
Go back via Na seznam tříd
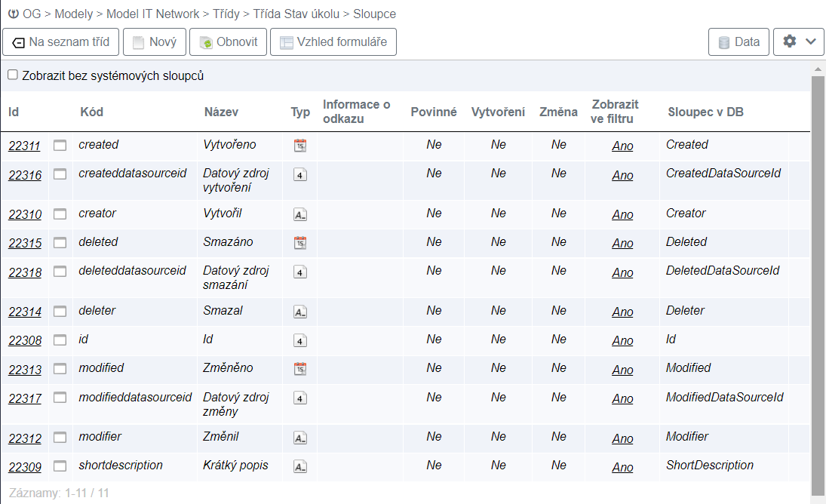point(61,42)
